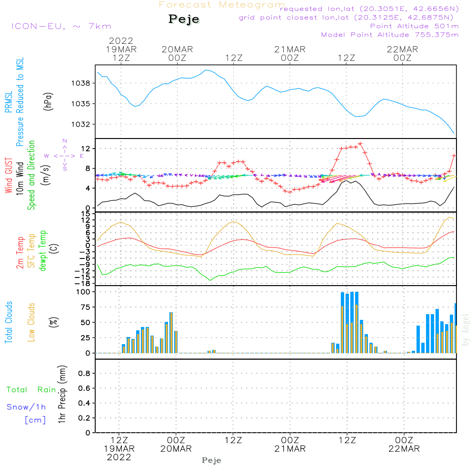Click the 'Model Point Altitude 755.375m' text

[x=390, y=35]
